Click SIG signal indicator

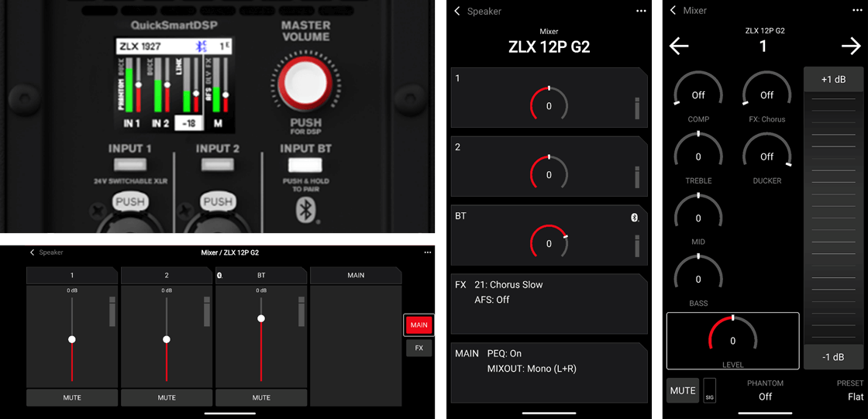click(x=709, y=391)
